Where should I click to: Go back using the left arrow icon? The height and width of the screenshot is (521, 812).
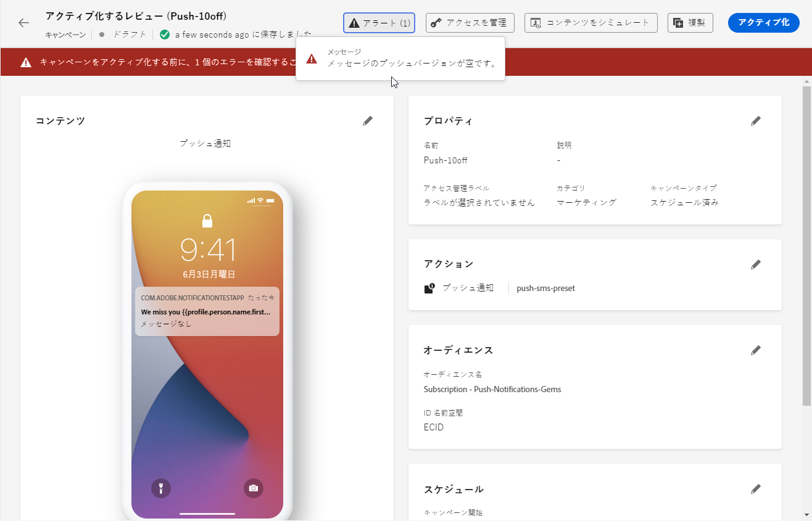coord(23,23)
